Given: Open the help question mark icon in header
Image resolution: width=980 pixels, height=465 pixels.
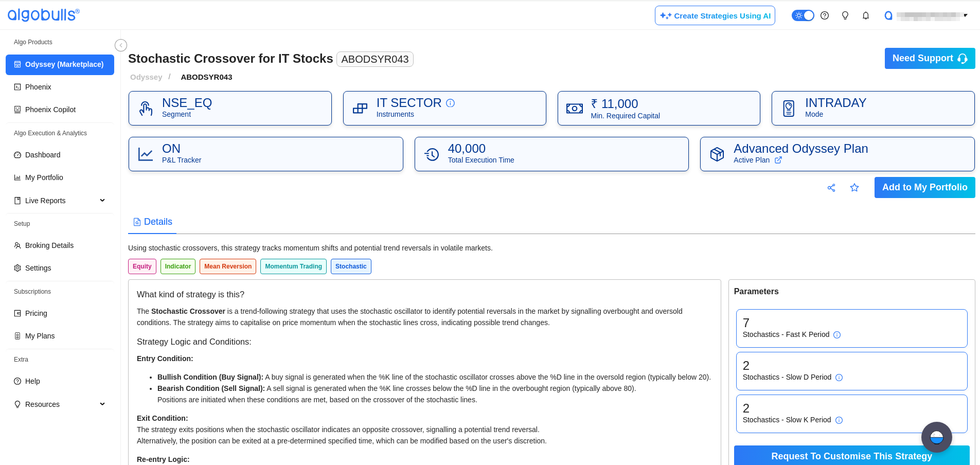Looking at the screenshot, I should (x=825, y=15).
